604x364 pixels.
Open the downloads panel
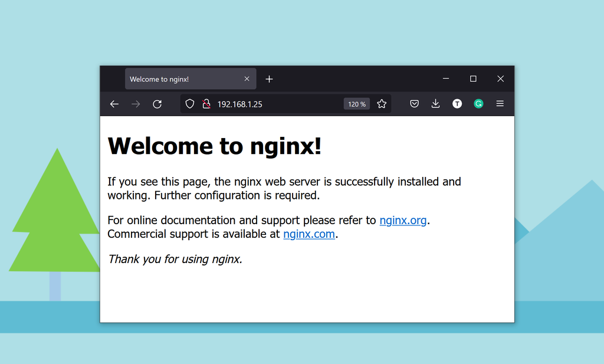pos(436,104)
